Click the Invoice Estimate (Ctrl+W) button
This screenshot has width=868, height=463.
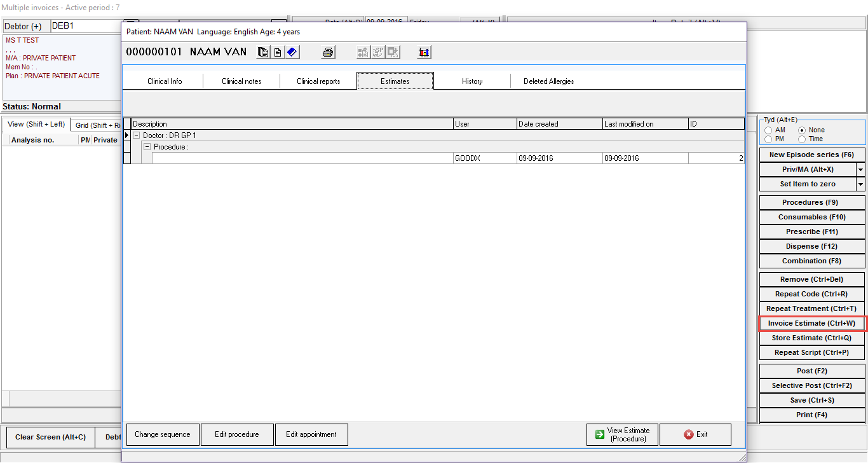pos(811,323)
